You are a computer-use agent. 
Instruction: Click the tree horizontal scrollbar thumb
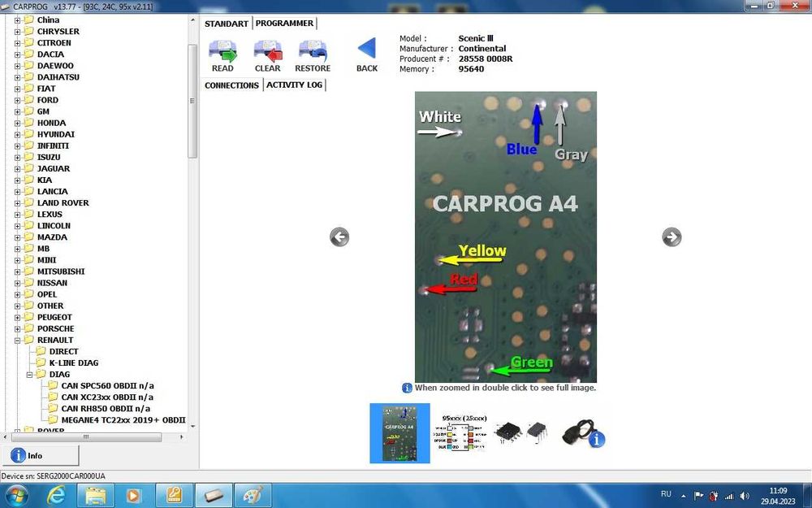pyautogui.click(x=87, y=437)
